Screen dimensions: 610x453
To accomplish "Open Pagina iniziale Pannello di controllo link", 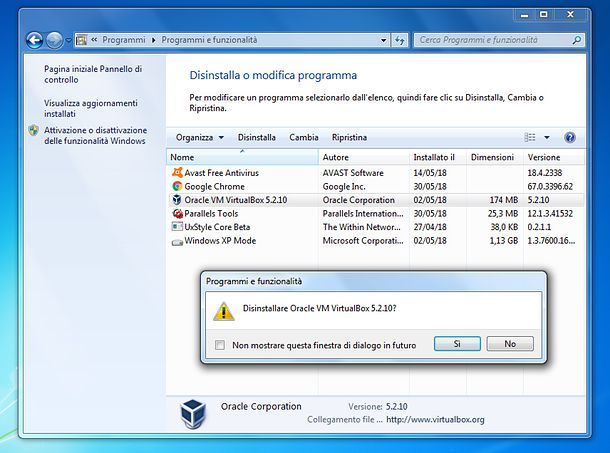I will (93, 74).
